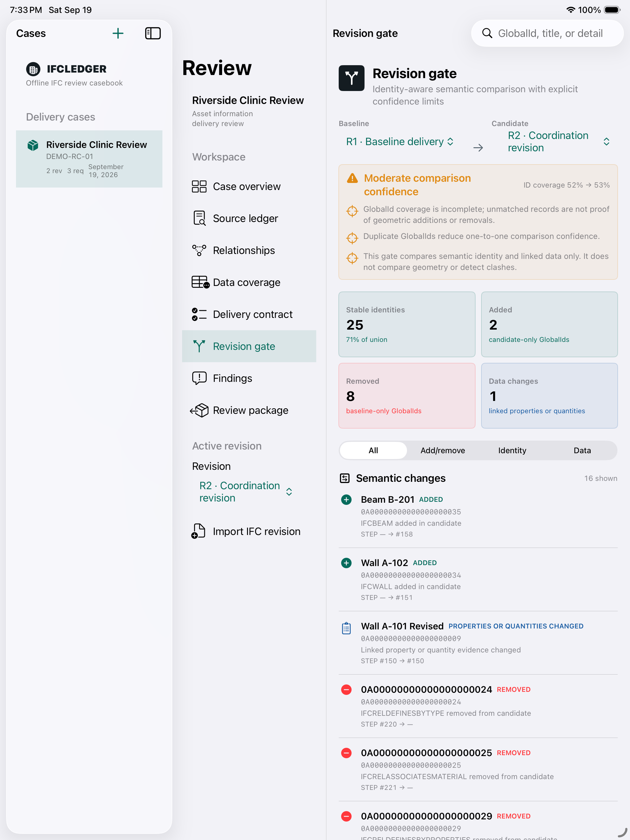Screen dimensions: 630x840
Task: Click the Source ledger document icon
Action: [199, 218]
